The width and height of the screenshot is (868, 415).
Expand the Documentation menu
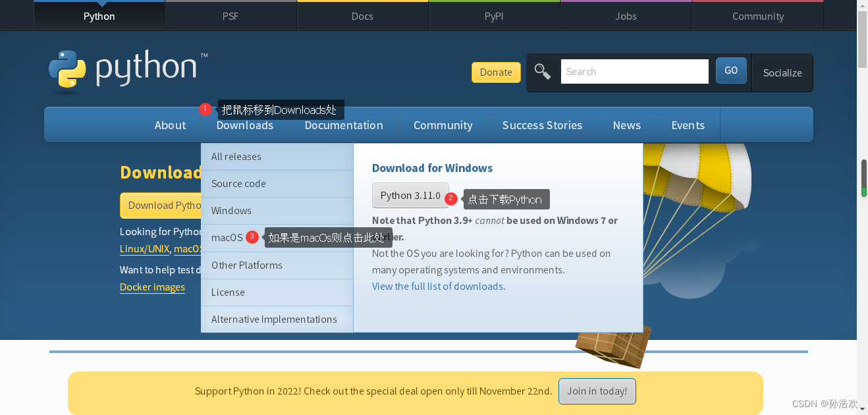tap(343, 124)
